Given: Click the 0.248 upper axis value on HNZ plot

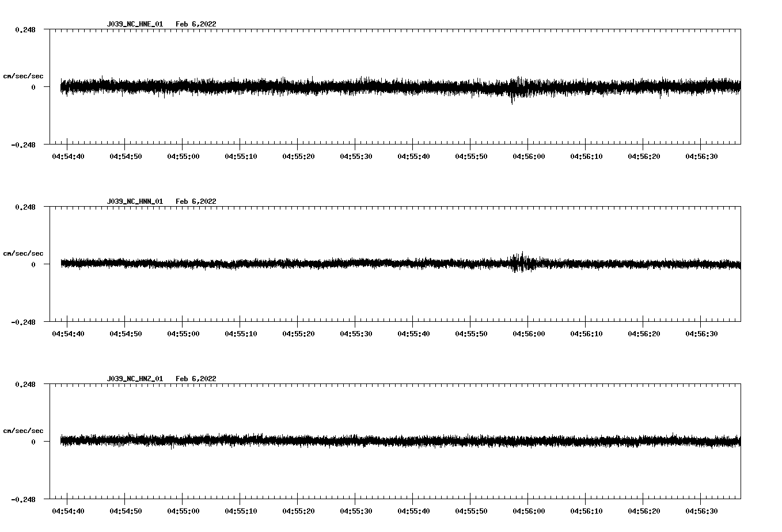Looking at the screenshot, I should tap(25, 384).
